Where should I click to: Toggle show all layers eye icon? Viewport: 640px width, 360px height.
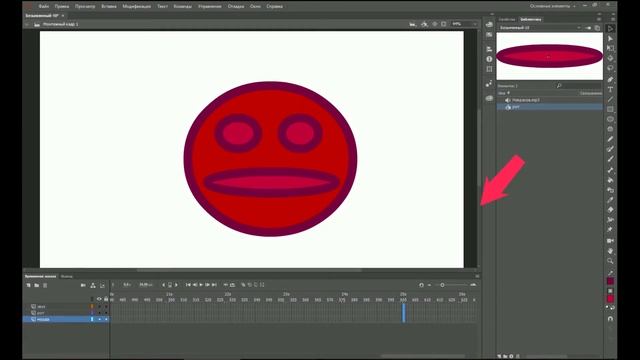(99, 299)
